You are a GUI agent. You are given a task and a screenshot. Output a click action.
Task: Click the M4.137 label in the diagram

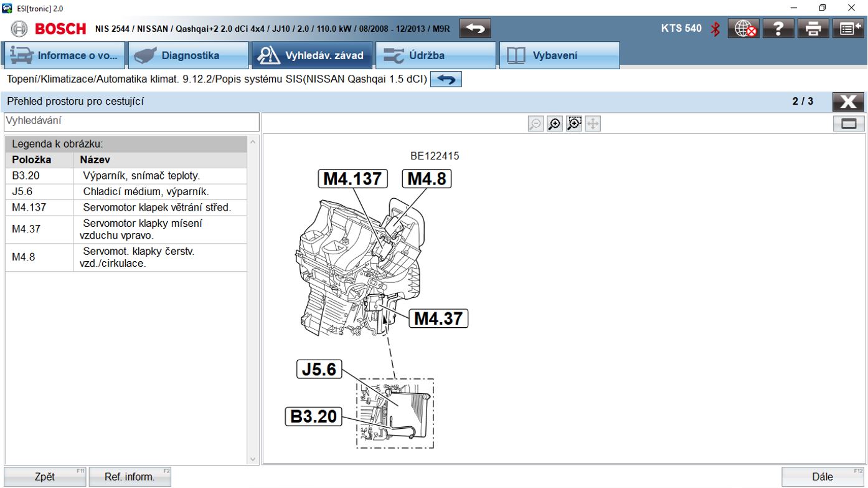point(352,179)
